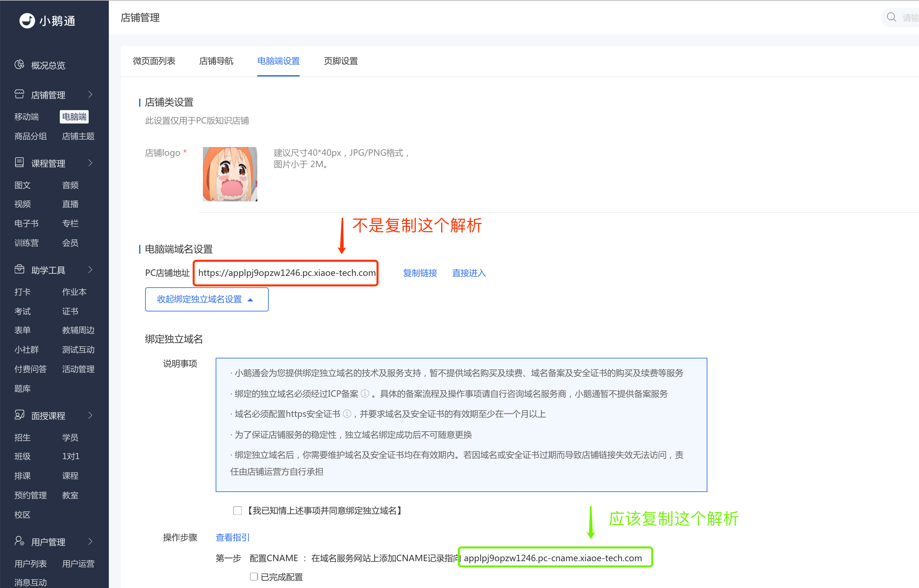Click the 助学工具 briefcase icon

point(19,269)
